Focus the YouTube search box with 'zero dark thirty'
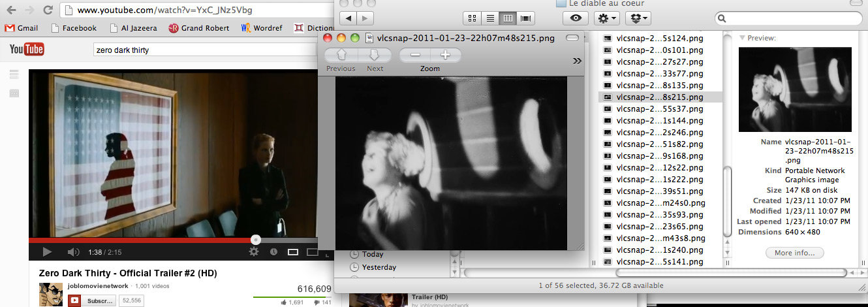The height and width of the screenshot is (307, 868). 206,50
